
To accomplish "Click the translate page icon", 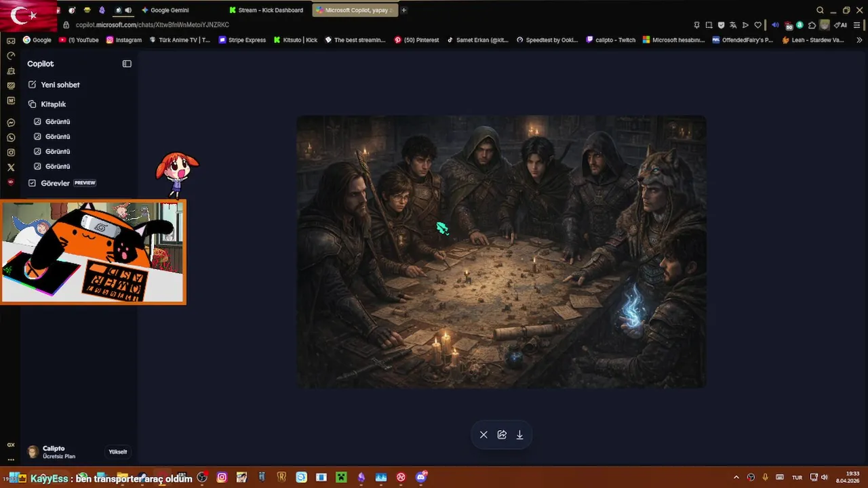I will [x=733, y=25].
